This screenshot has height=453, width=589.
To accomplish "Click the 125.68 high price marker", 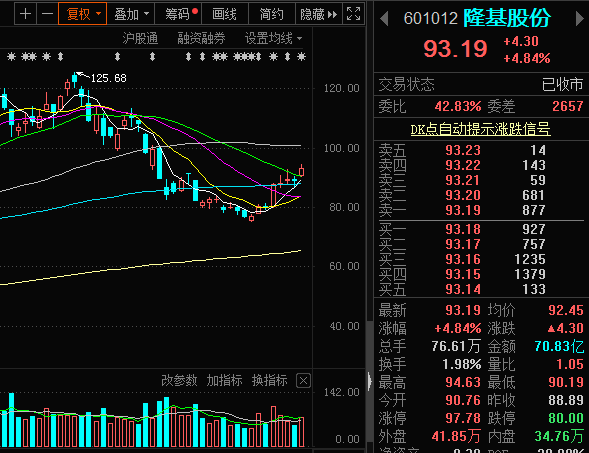I will 109,78.
